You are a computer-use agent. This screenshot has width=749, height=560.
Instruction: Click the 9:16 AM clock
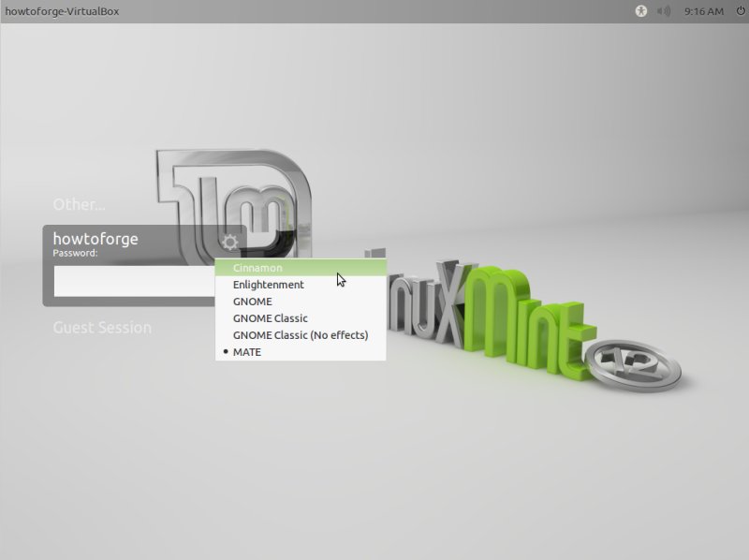704,11
